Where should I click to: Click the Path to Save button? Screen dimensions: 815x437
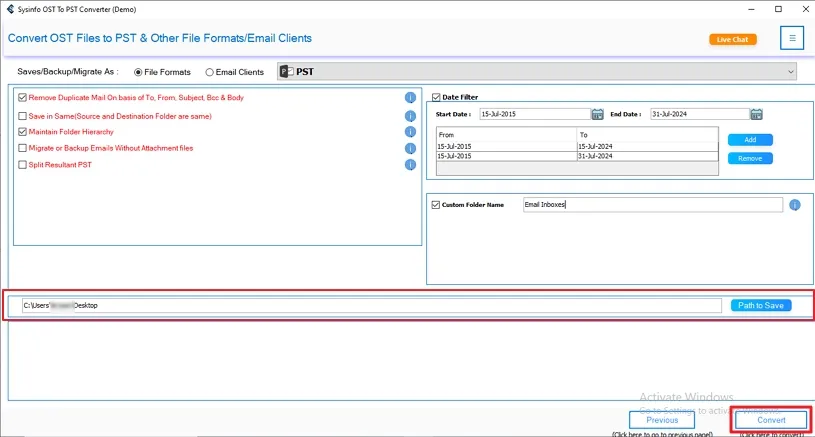(761, 305)
